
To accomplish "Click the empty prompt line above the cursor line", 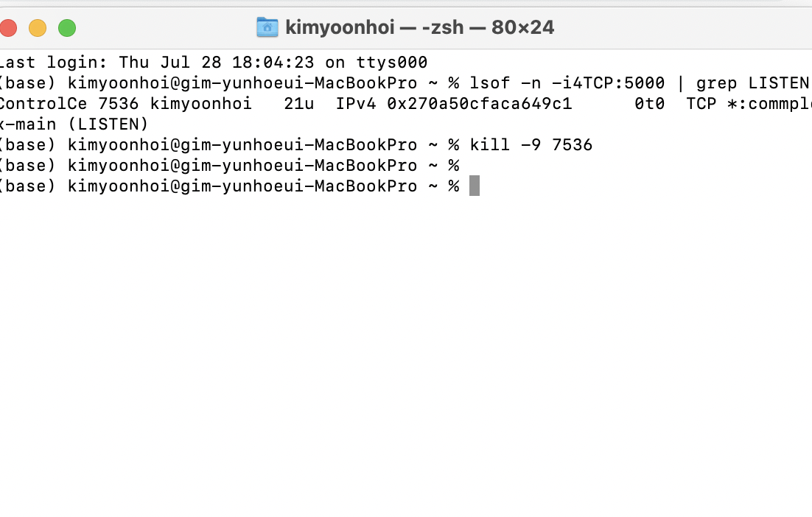I will click(229, 166).
